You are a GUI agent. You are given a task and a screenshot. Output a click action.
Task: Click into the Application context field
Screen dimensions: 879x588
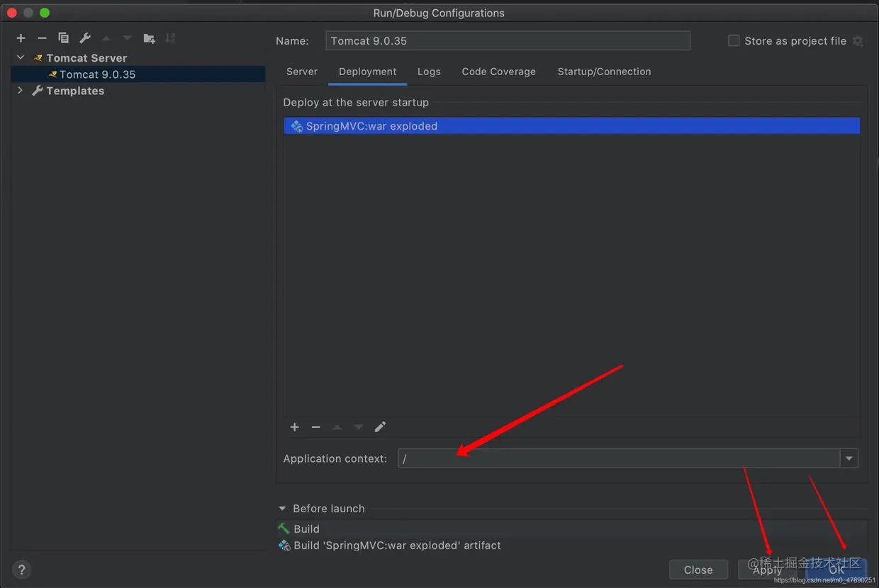coord(619,458)
